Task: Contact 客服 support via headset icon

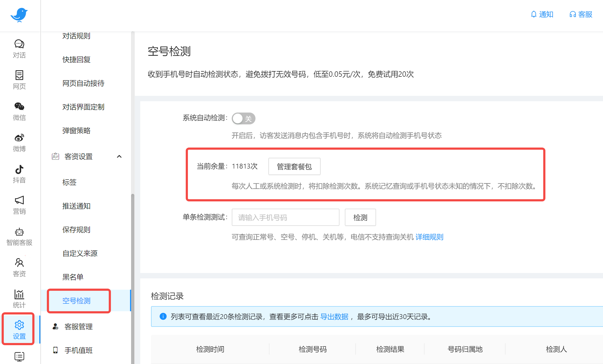Action: click(580, 14)
